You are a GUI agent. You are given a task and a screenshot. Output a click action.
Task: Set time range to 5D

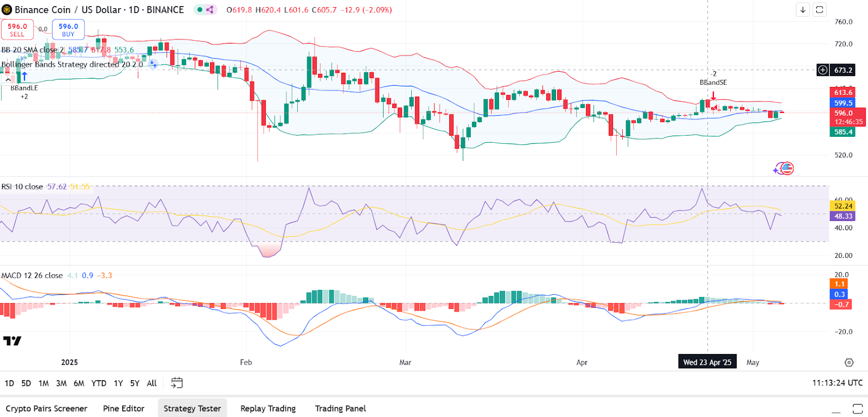click(x=26, y=383)
